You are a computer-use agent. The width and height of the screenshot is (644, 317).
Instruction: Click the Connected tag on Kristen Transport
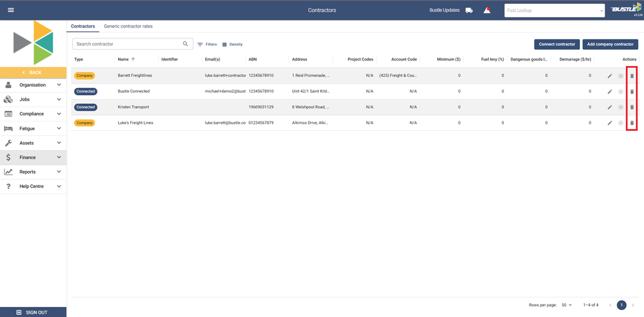(86, 107)
